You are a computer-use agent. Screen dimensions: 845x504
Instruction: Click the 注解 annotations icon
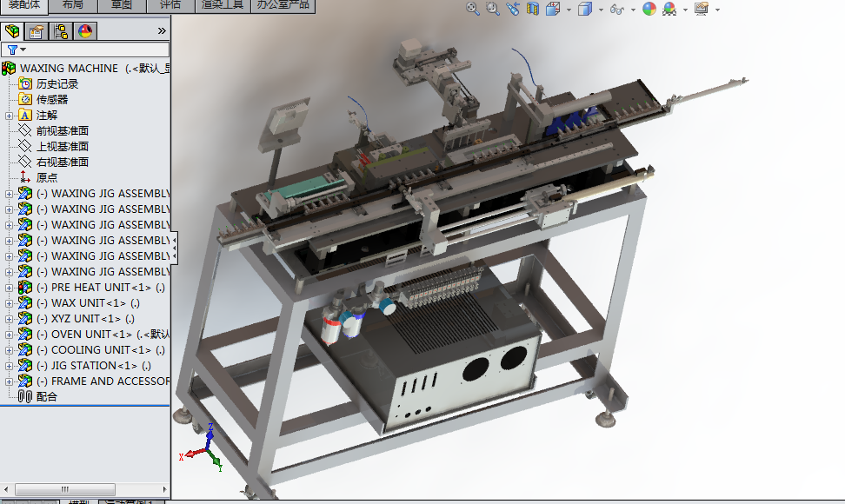25,115
